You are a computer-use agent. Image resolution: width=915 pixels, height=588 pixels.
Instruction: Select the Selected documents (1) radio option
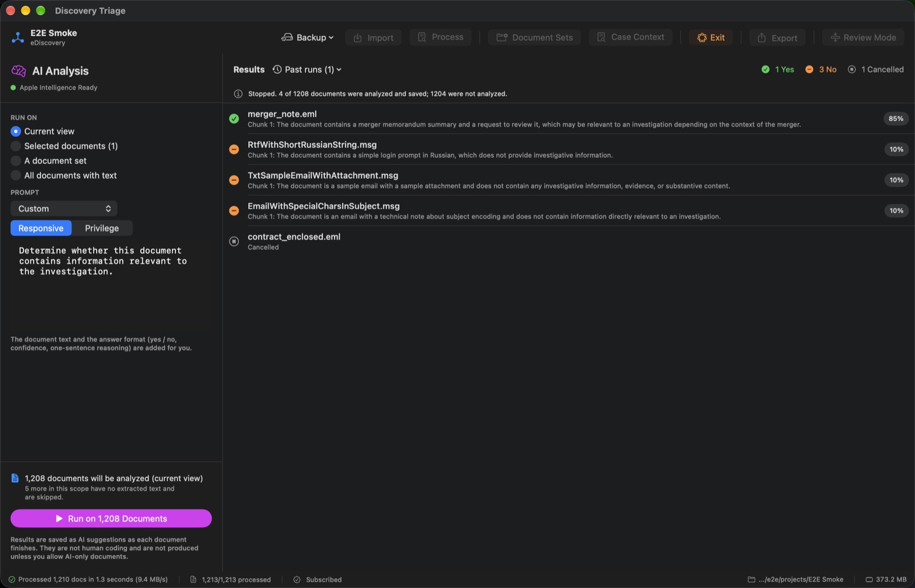(x=15, y=146)
